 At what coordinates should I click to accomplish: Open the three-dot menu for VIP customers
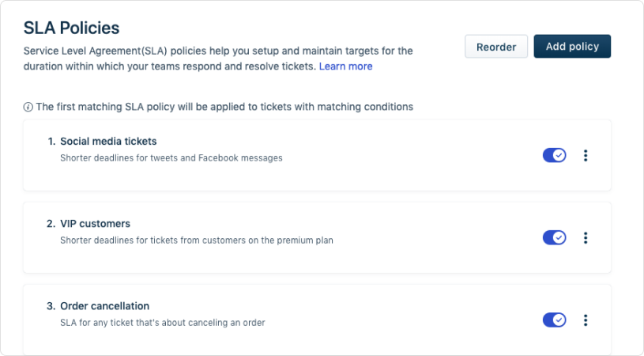coord(586,237)
